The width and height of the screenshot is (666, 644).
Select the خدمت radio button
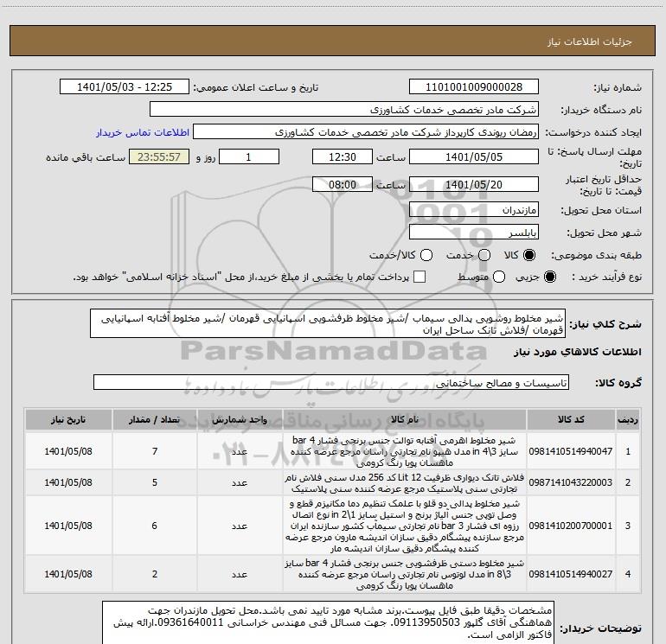coord(484,255)
